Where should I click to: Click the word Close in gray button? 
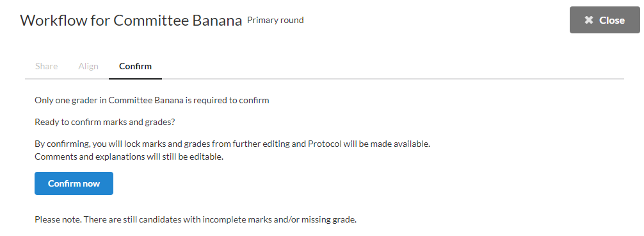tap(612, 20)
